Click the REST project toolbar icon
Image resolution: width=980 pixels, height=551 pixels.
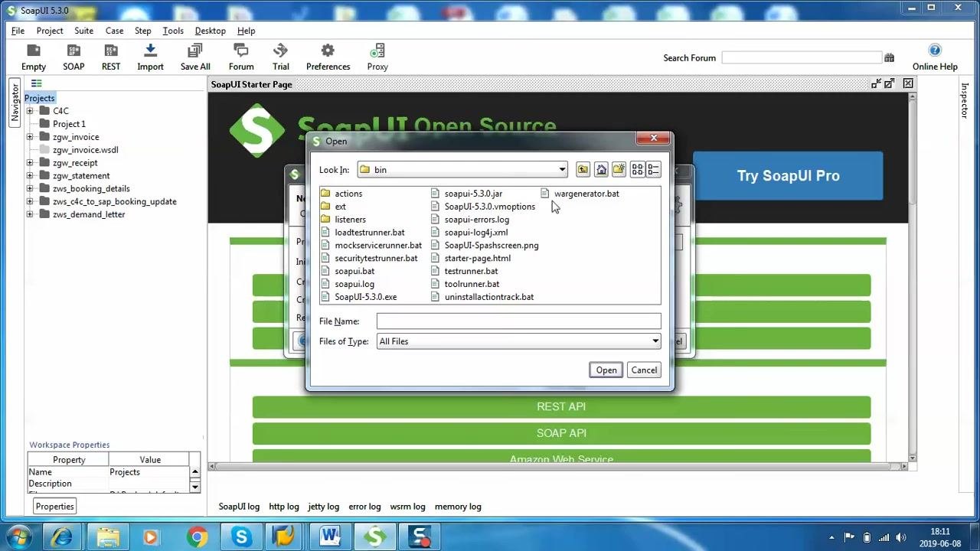point(111,57)
